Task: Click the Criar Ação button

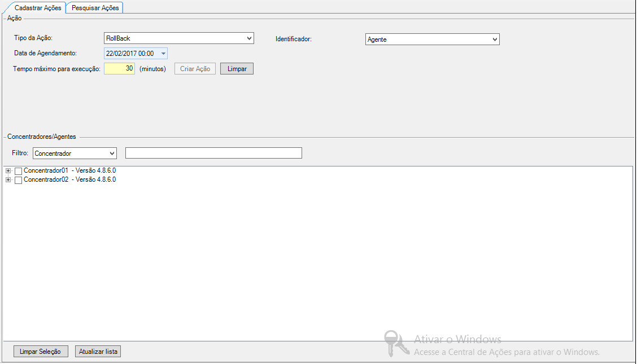Action: [195, 69]
